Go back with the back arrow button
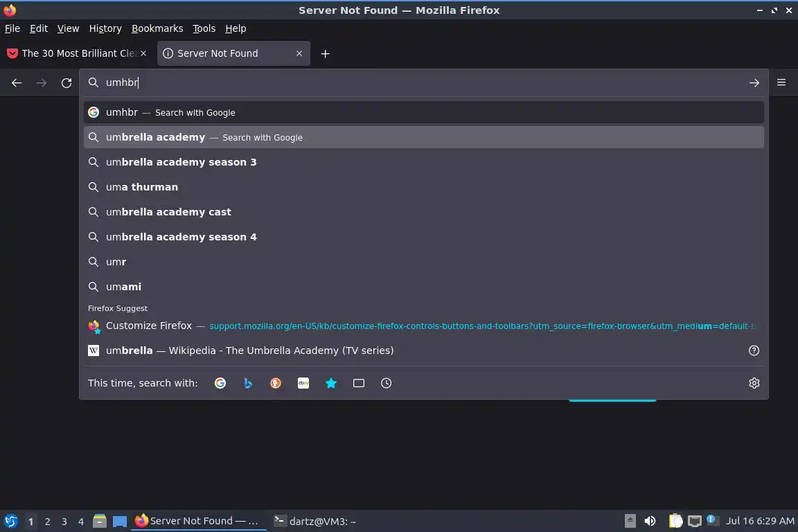The height and width of the screenshot is (532, 798). tap(17, 83)
